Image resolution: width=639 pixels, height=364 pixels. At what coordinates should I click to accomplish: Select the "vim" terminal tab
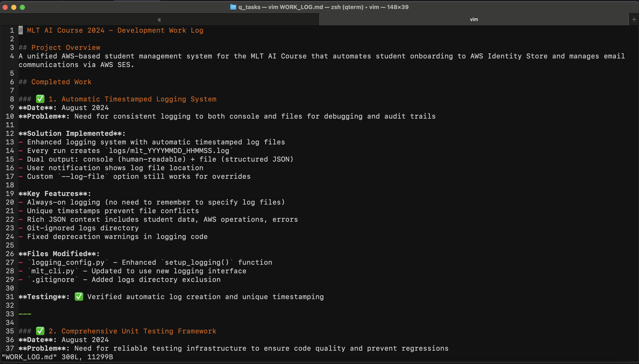[474, 20]
